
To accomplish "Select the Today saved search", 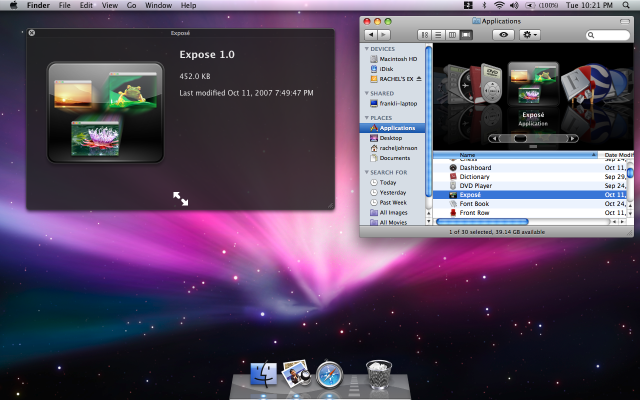I will tap(393, 182).
